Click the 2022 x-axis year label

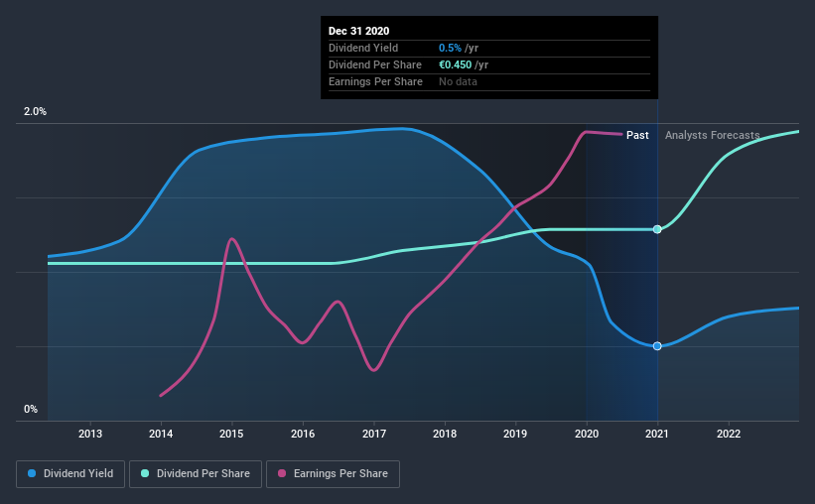(x=729, y=434)
